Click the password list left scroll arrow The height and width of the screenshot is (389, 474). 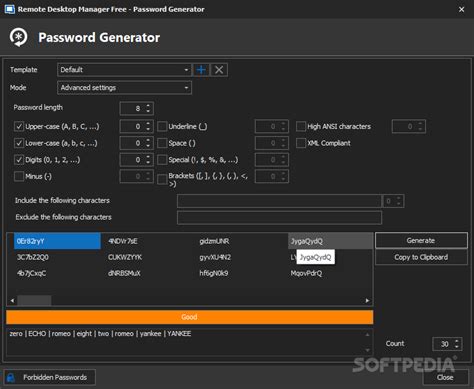click(x=12, y=300)
